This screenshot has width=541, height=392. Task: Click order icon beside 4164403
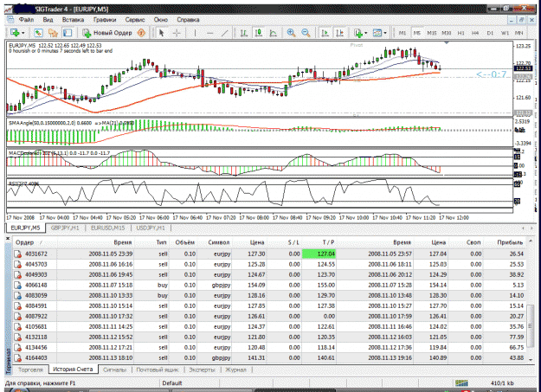tap(17, 358)
